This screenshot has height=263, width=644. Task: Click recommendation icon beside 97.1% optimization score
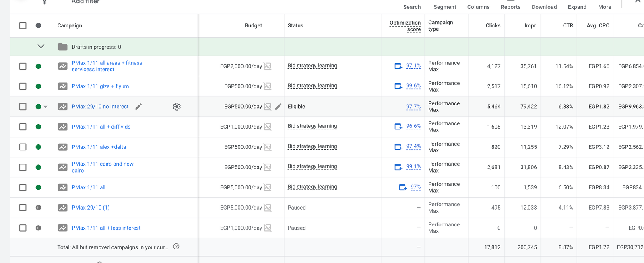pyautogui.click(x=398, y=66)
